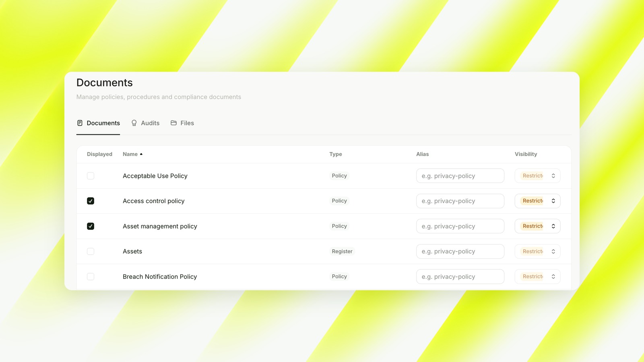Expand visibility dropdown for Breach Notification Policy
Viewport: 644px width, 362px height.
pos(537,277)
